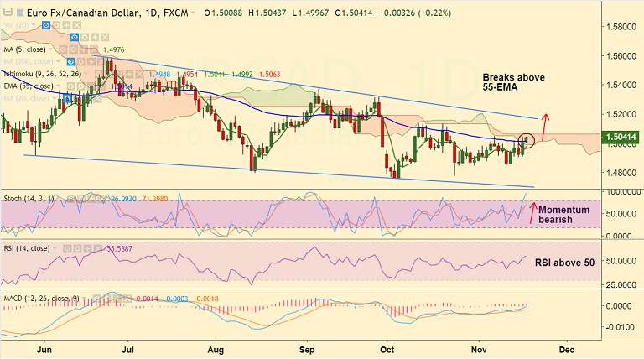Expand the EMA (55, close) dropdown arrow

58,86
